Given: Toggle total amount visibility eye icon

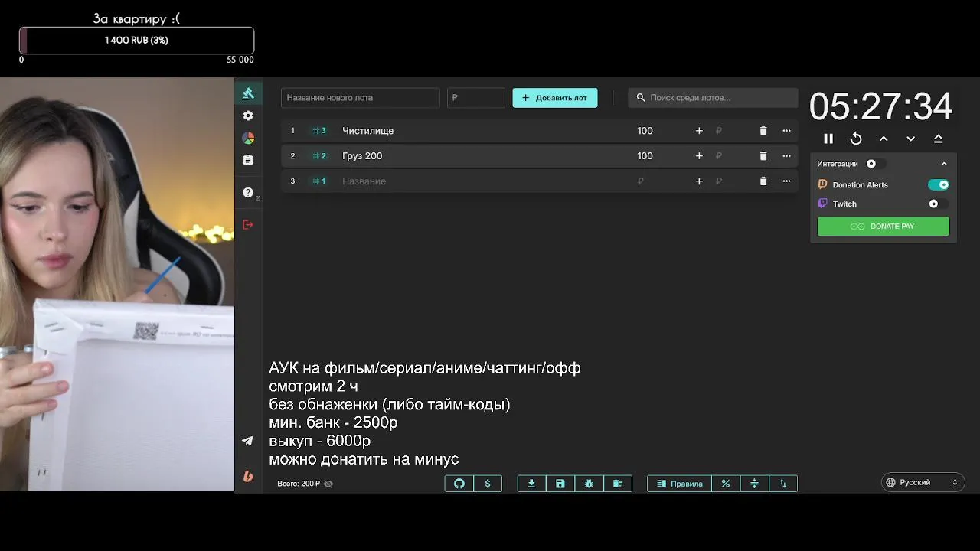Looking at the screenshot, I should [x=328, y=484].
